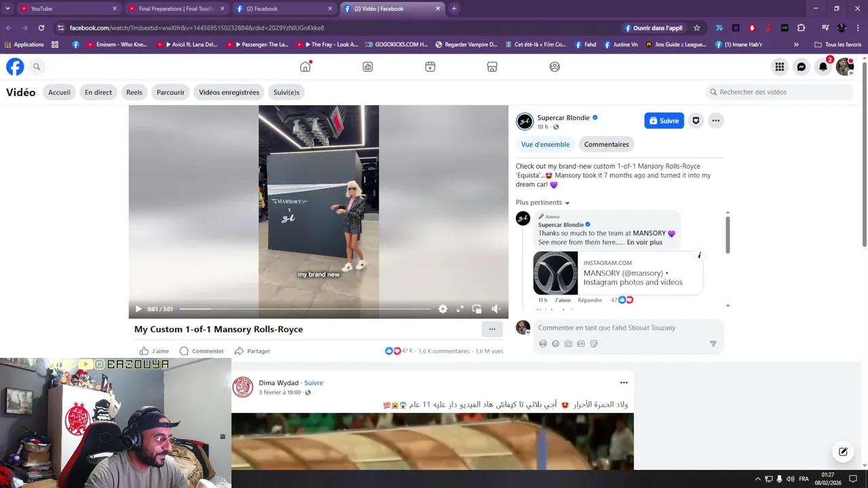Click Ouvrir dans l'appli in address bar
Screen dimensions: 868x488
[654, 28]
